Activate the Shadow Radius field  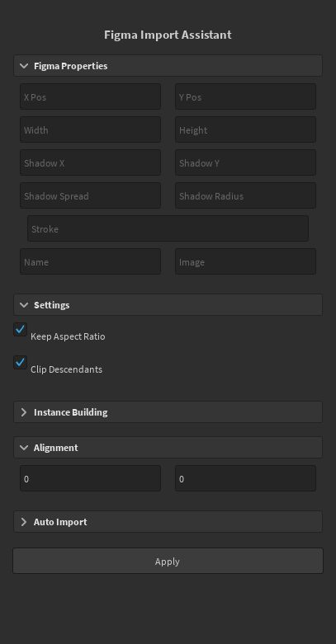tap(245, 195)
